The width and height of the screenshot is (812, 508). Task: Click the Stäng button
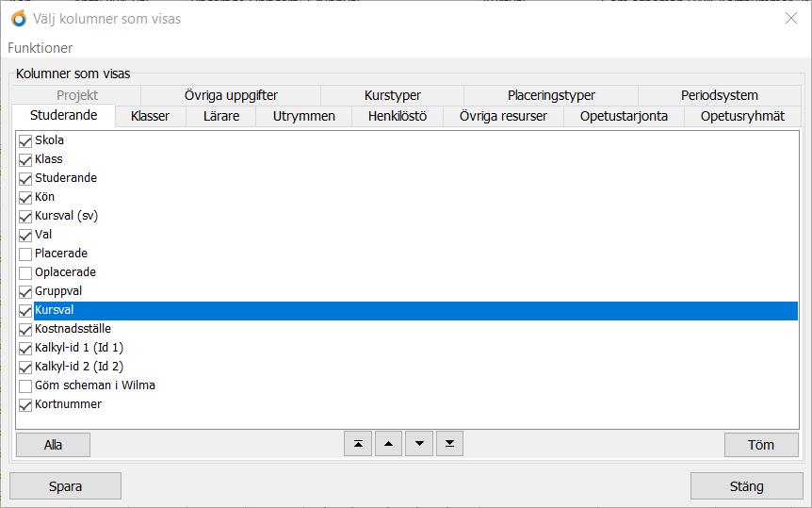click(x=746, y=486)
